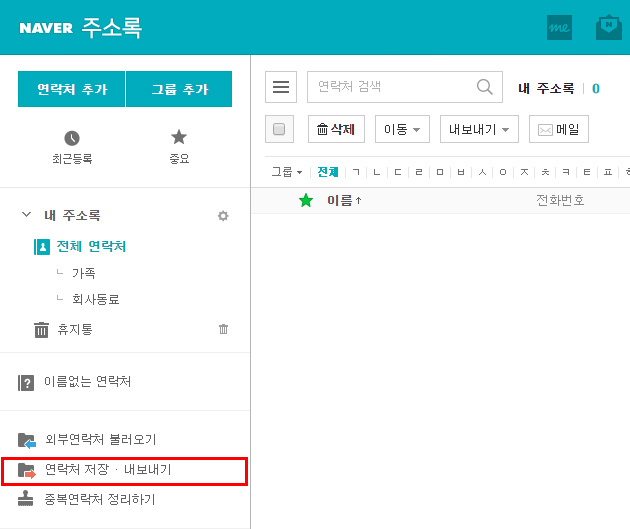Filter by ㅁ initial
Screen dimensions: 630x529
pos(440,172)
